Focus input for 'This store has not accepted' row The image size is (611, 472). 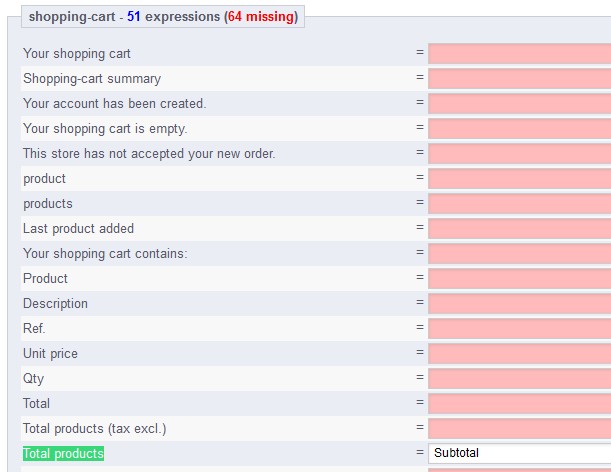pos(519,154)
